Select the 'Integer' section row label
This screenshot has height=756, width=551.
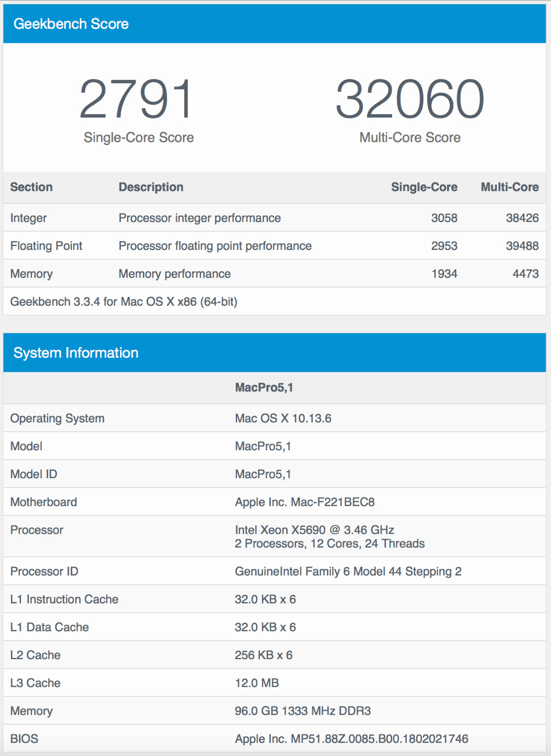pyautogui.click(x=28, y=218)
